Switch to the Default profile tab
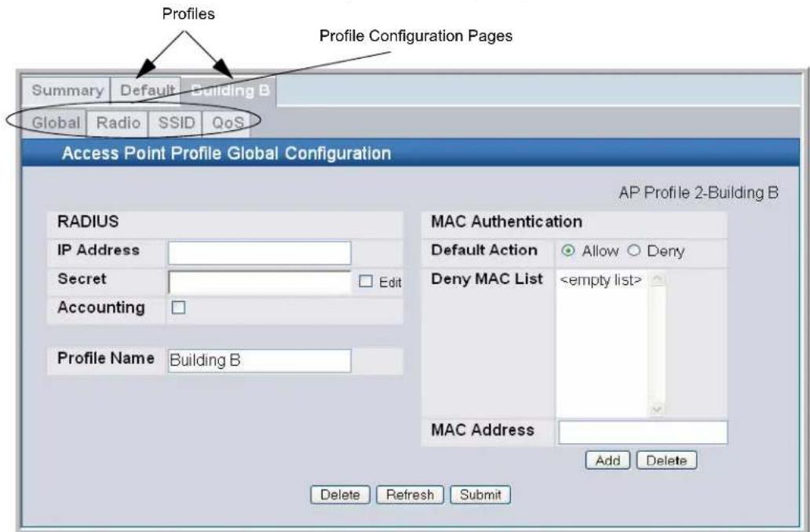 tap(147, 91)
